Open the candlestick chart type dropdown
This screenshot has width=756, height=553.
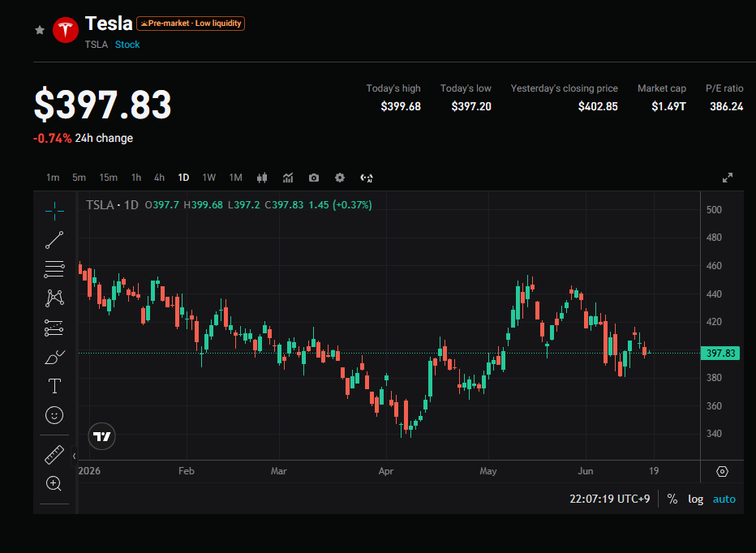(x=262, y=178)
